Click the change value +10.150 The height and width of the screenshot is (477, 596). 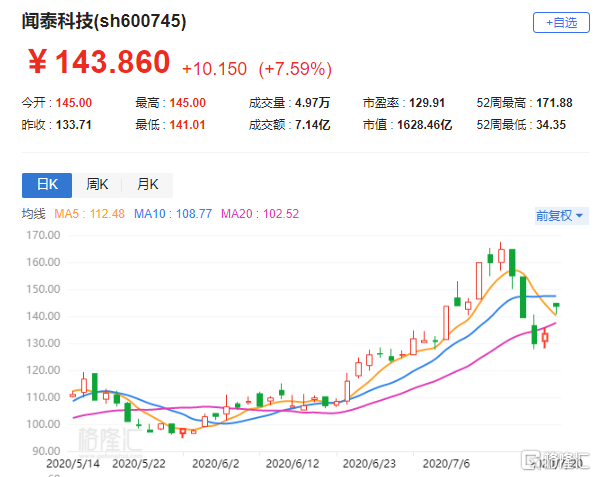(214, 69)
